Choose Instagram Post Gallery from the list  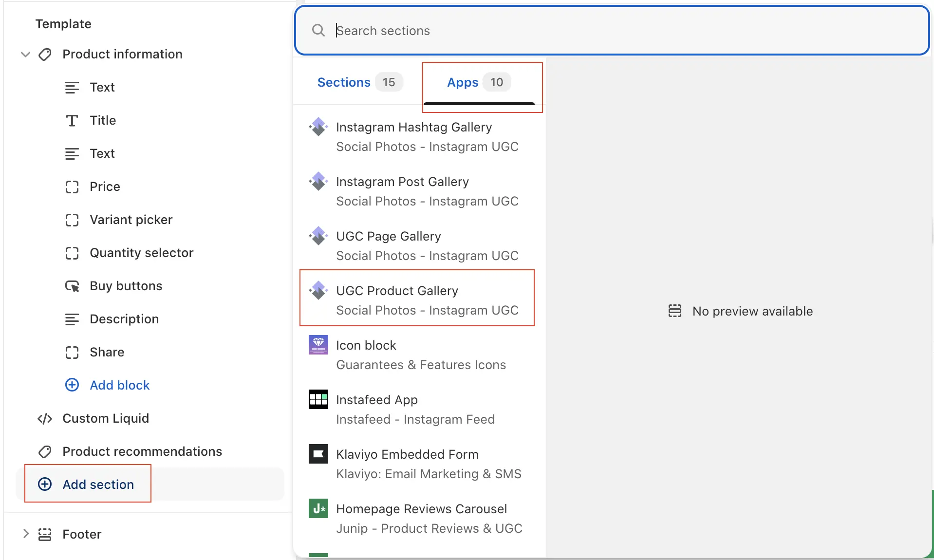[x=419, y=191]
